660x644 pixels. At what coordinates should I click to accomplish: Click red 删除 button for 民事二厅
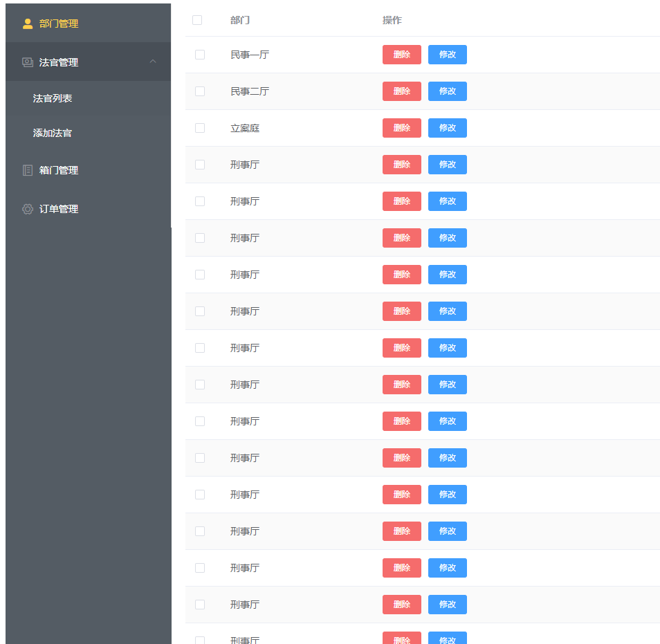coord(401,91)
